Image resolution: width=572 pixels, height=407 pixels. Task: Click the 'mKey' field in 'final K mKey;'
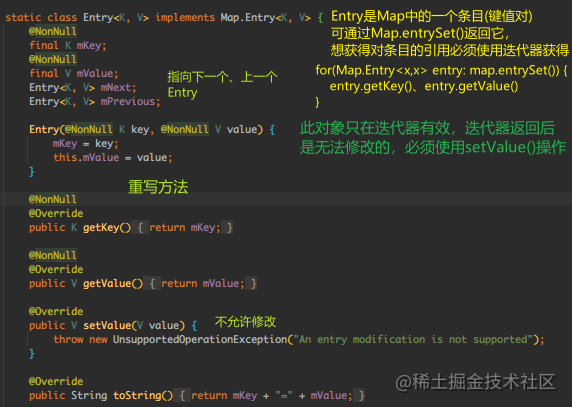pos(89,46)
